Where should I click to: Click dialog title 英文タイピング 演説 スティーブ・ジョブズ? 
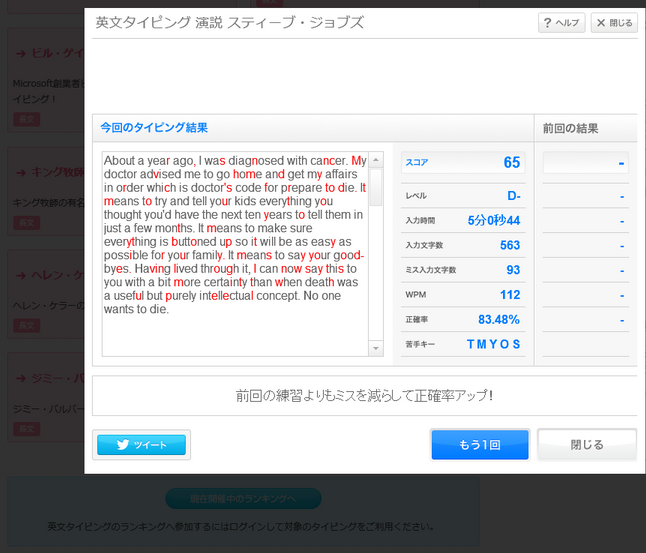pyautogui.click(x=230, y=22)
